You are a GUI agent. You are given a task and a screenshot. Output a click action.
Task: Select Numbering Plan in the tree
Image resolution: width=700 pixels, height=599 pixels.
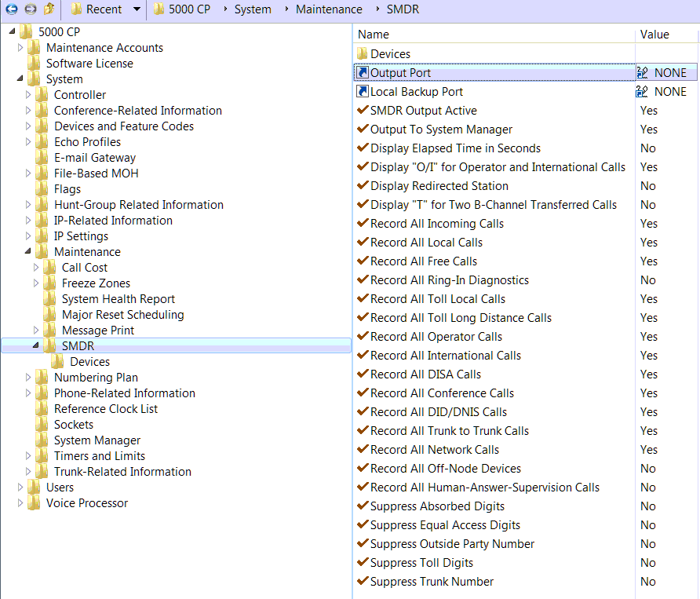(96, 378)
